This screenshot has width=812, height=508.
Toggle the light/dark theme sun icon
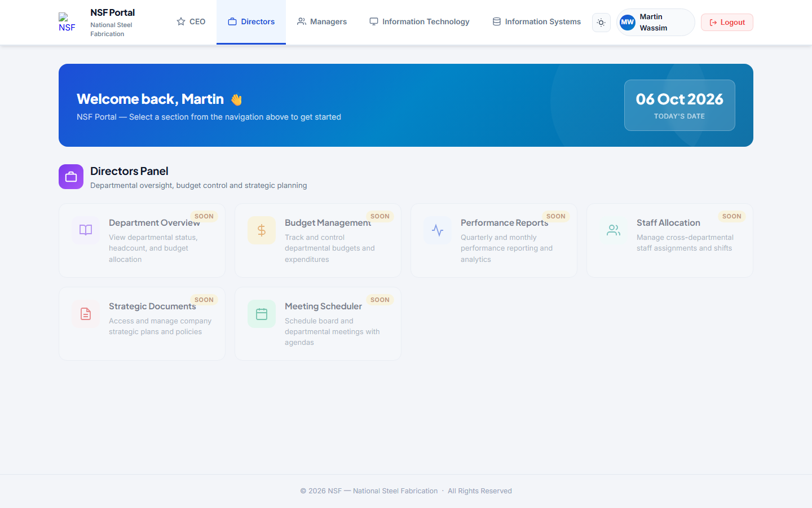click(x=601, y=23)
